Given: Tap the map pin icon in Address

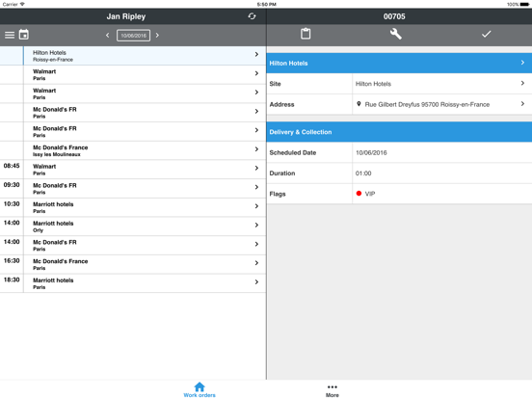Looking at the screenshot, I should click(359, 104).
